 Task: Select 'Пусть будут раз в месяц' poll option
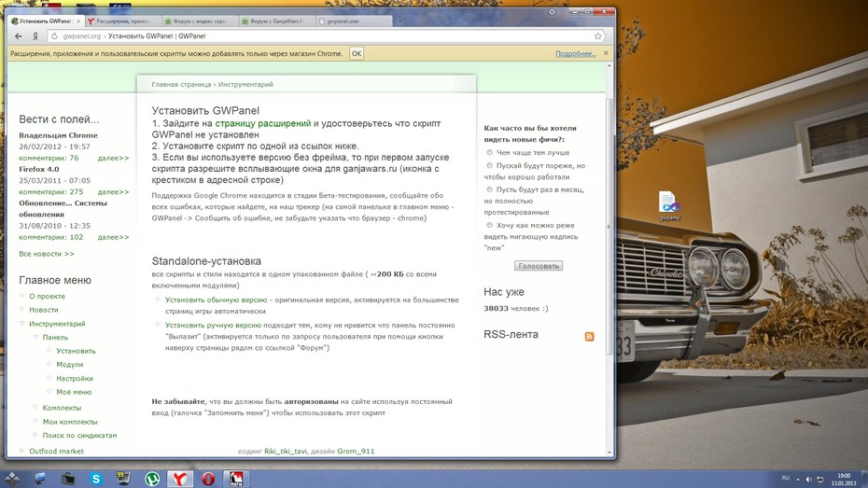coord(489,189)
